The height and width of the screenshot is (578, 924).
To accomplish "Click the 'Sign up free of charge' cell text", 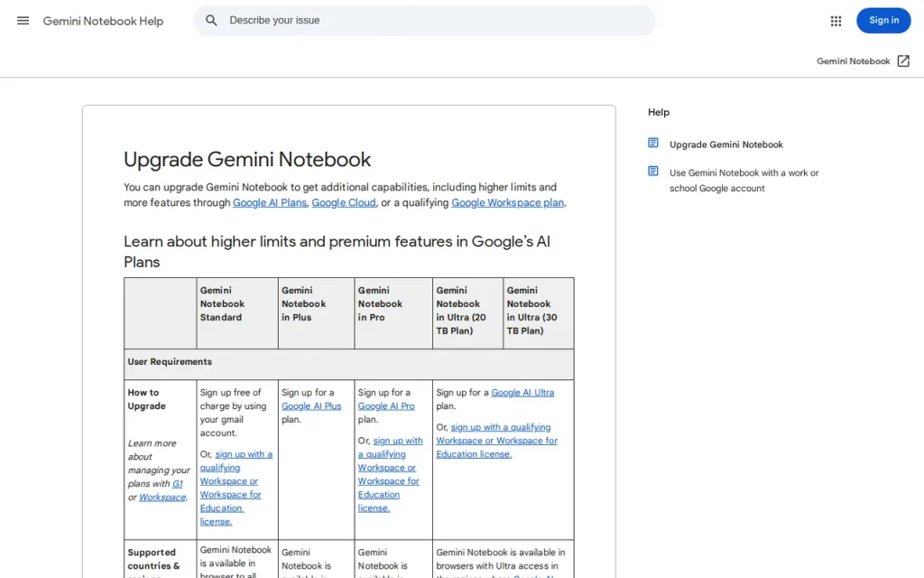I will coord(234,412).
